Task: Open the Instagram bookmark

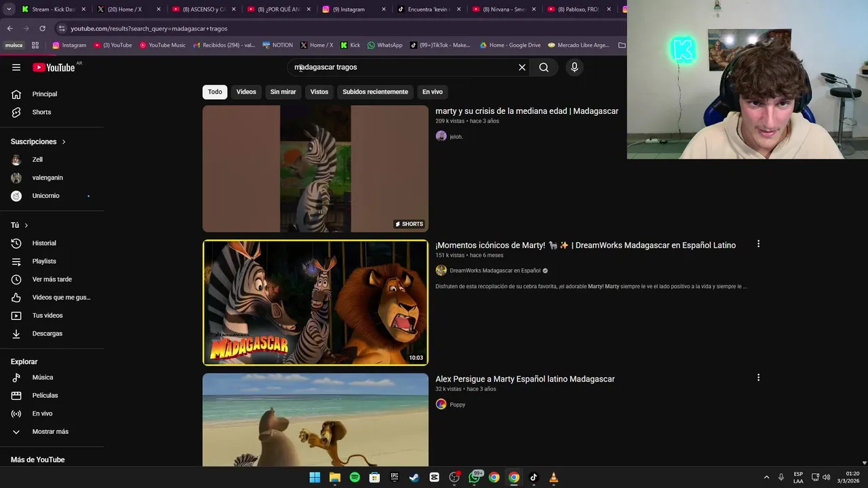Action: [69, 45]
